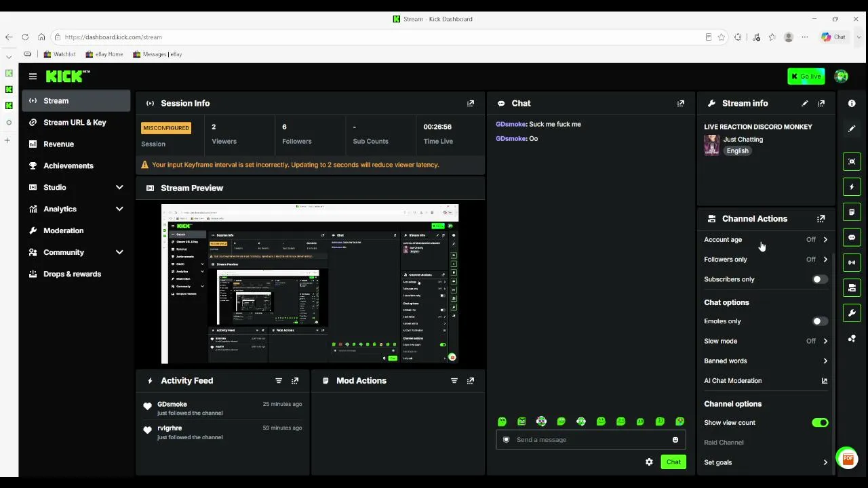Toggle the lightning Activity Feed widget icon

pos(852,187)
